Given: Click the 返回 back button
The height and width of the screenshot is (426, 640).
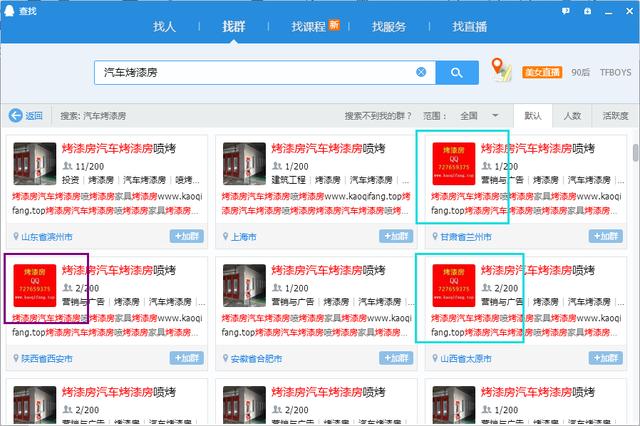Looking at the screenshot, I should pyautogui.click(x=26, y=115).
